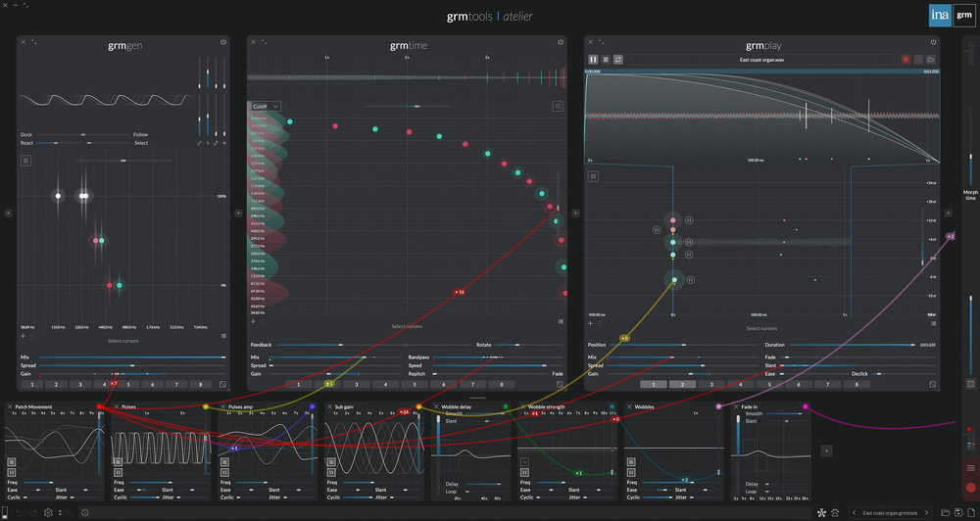Viewport: 980px width, 521px height.
Task: Open the Cutoff dropdown in grmtime
Action: (x=264, y=106)
